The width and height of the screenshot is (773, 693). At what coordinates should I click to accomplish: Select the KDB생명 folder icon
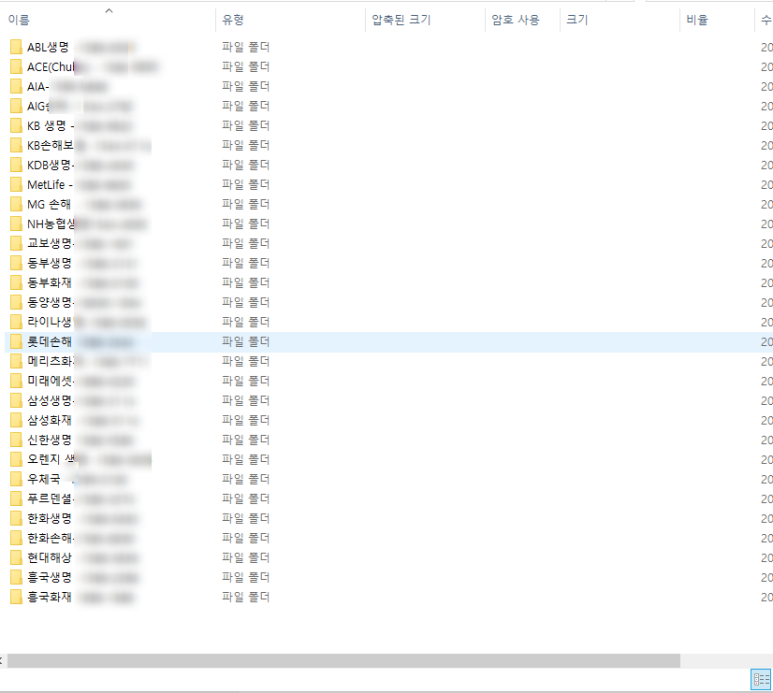click(16, 165)
